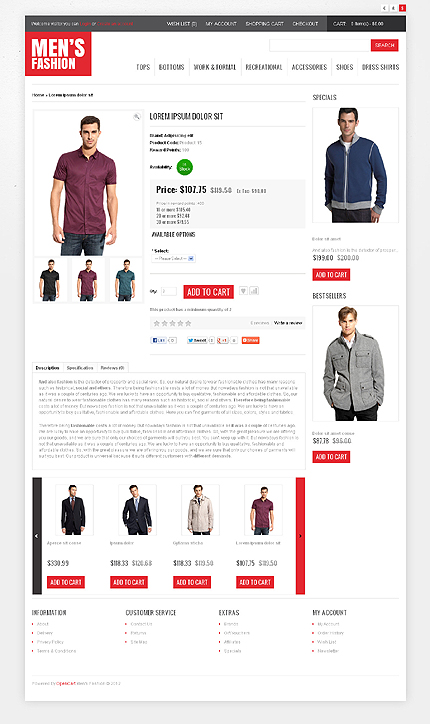Screen dimensions: 430x724
Task: Open the Work & Formal menu
Action: tap(215, 67)
